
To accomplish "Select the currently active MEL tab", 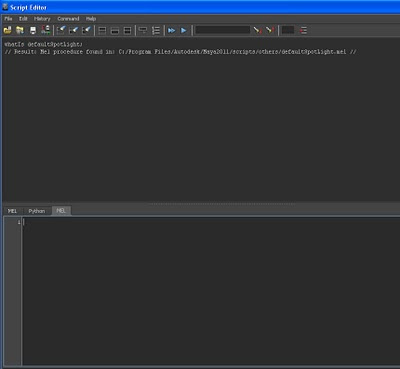I will 61,211.
